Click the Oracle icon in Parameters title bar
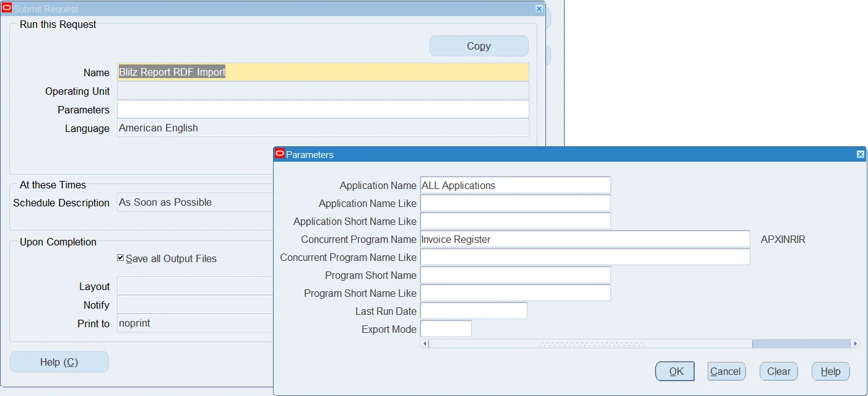Image resolution: width=868 pixels, height=396 pixels. coord(280,154)
